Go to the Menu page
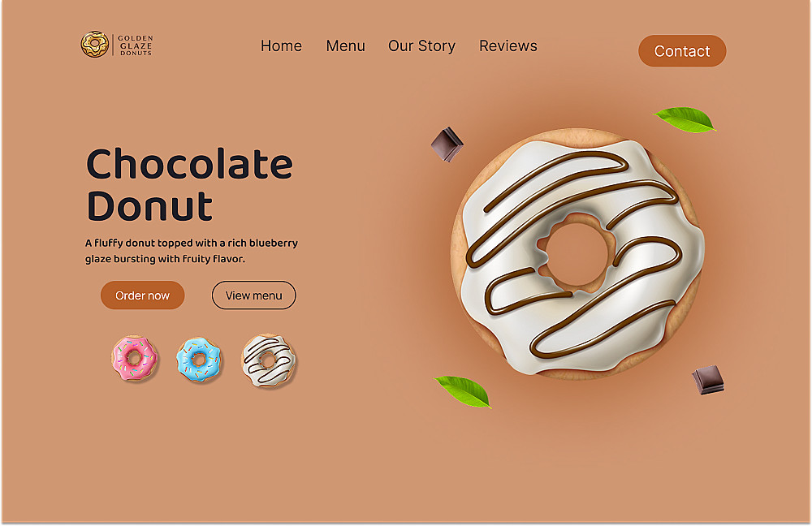Image resolution: width=812 pixels, height=526 pixels. (x=345, y=46)
